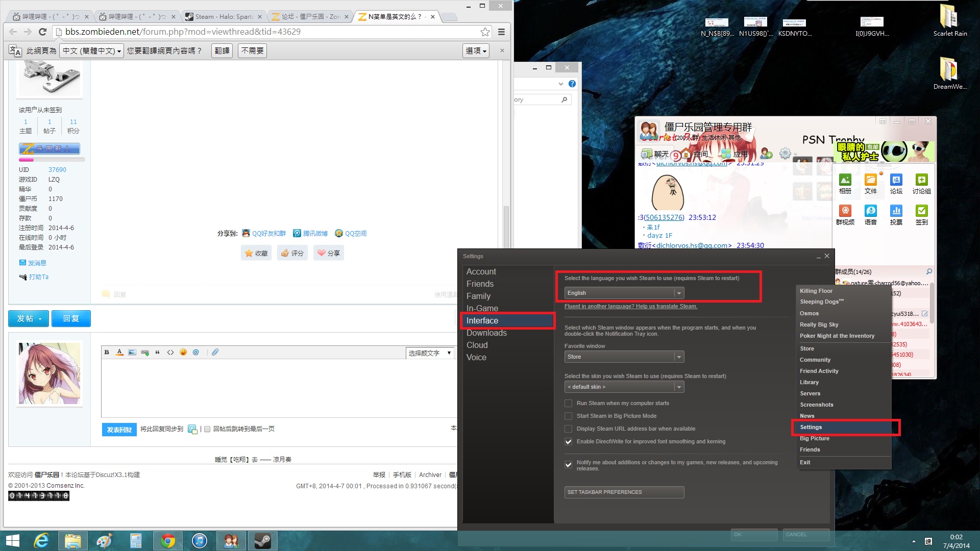Click the 评分 rate button under post
This screenshot has height=551, width=980.
(292, 253)
